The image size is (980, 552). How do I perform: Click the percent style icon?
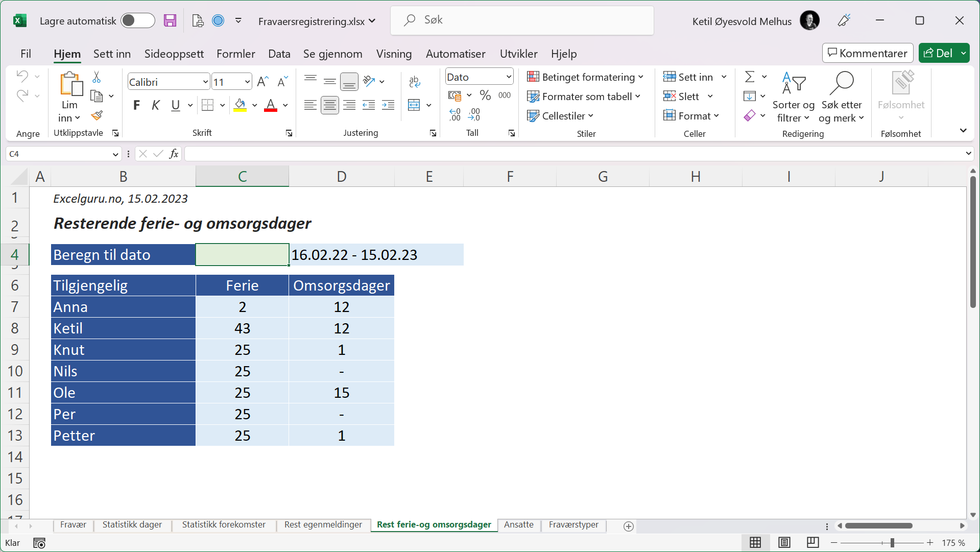[x=485, y=95]
